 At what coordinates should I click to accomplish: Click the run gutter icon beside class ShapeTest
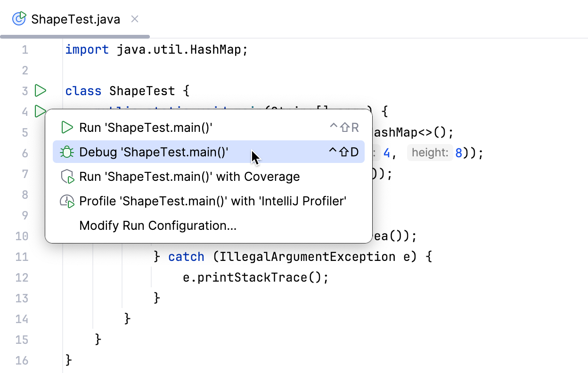(41, 90)
